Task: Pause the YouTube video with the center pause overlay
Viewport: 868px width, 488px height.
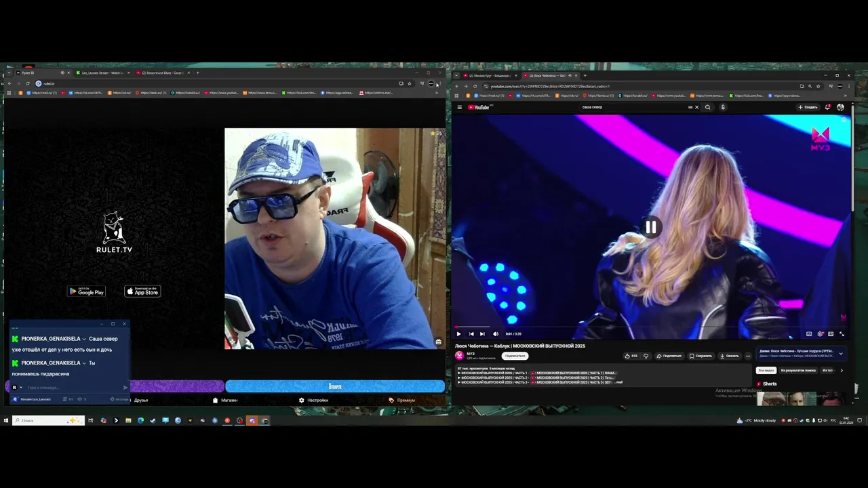Action: (650, 228)
